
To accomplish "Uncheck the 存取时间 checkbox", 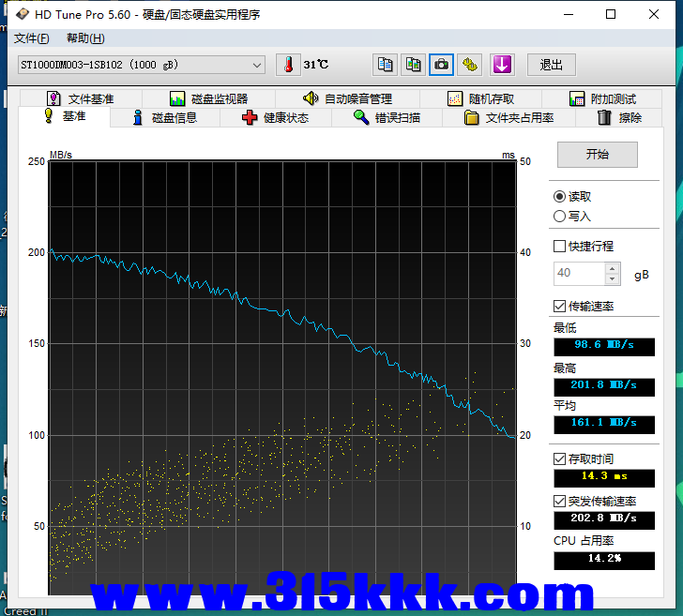I will [x=560, y=459].
